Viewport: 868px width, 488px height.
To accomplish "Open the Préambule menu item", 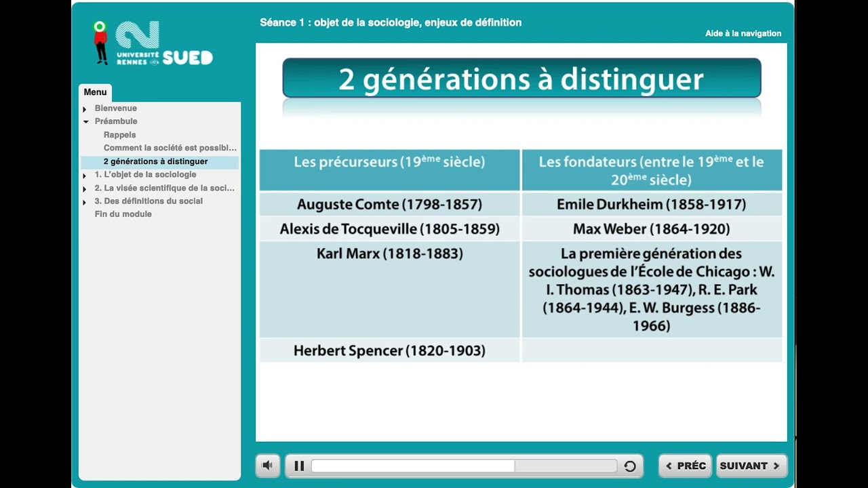I will pos(116,121).
